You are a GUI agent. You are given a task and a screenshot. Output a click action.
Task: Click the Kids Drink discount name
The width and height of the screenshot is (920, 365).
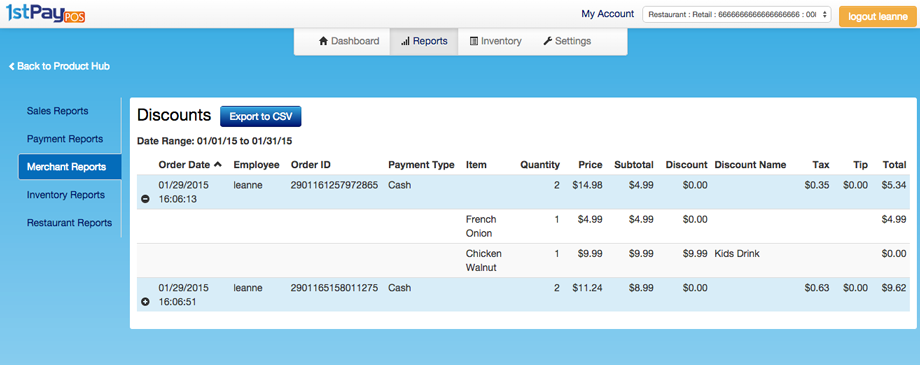click(x=737, y=254)
